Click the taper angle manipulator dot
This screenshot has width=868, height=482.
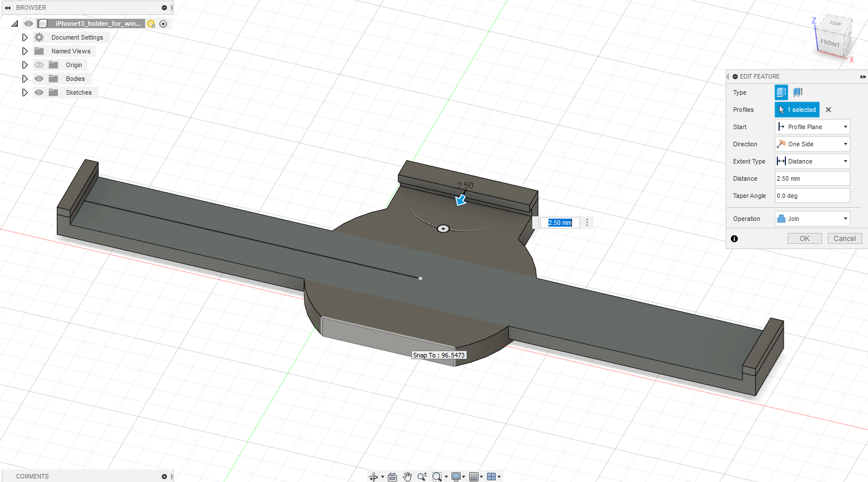[443, 228]
